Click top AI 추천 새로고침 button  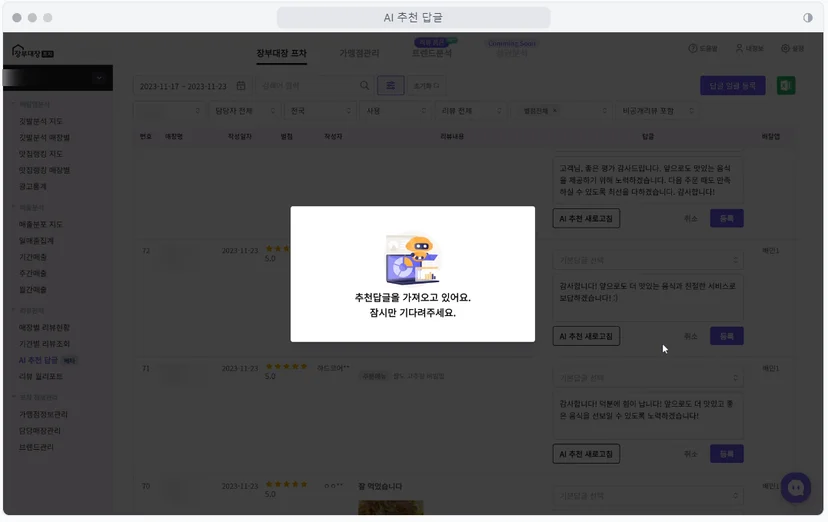pyautogui.click(x=586, y=219)
